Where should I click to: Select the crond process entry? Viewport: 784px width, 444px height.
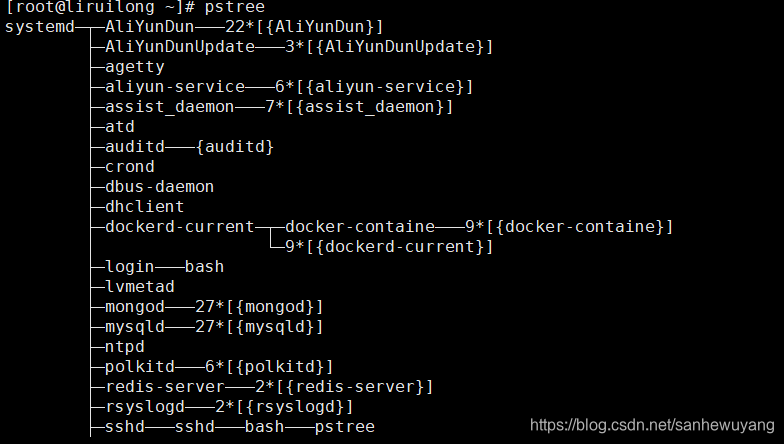129,167
